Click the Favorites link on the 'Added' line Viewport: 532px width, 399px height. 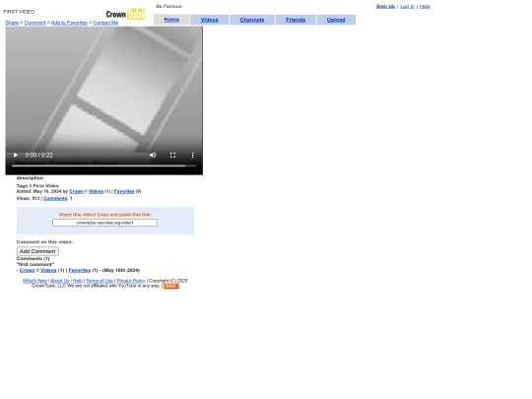click(124, 191)
